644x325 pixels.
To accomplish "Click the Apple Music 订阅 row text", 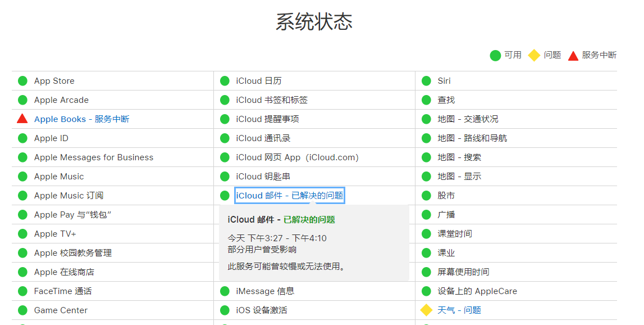I will pyautogui.click(x=68, y=196).
